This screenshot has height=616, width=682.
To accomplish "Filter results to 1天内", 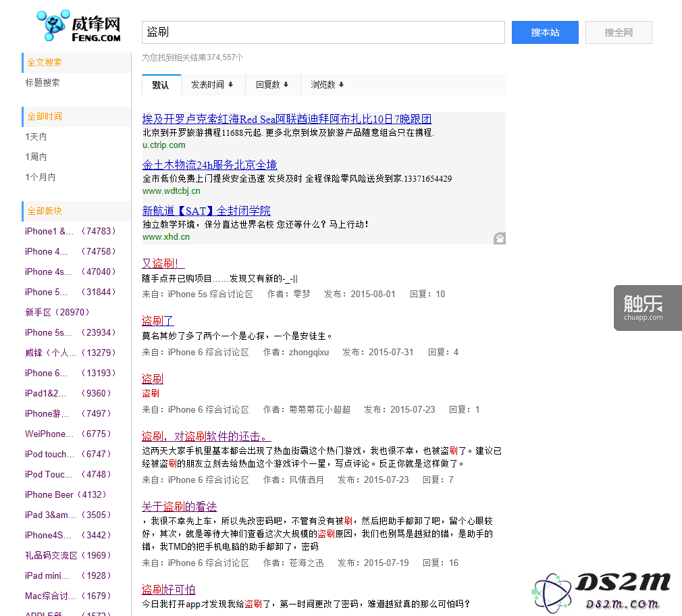I will (x=36, y=136).
